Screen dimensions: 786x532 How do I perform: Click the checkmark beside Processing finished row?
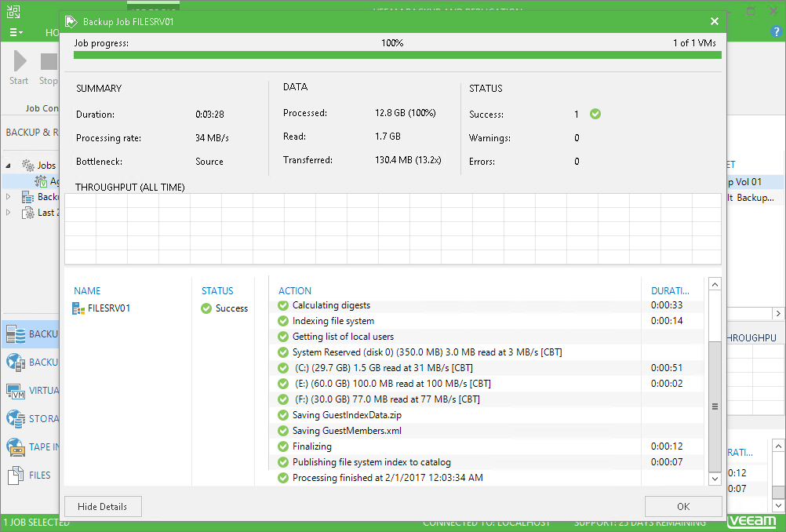click(x=283, y=478)
